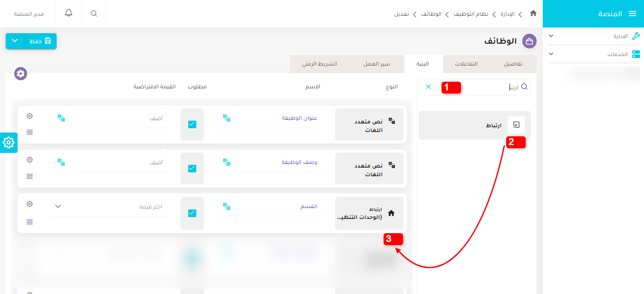644x294 pixels.
Task: Click the notification bell icon
Action: pos(68,13)
